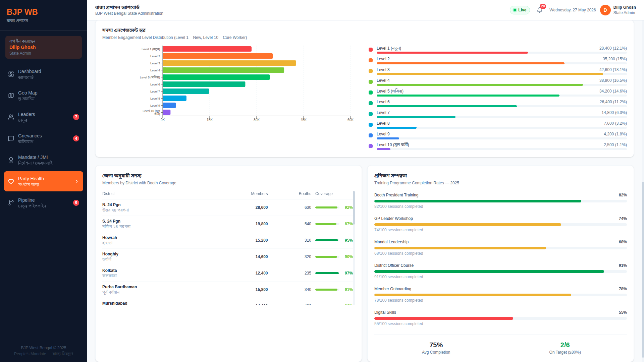Screen dimensions: 644x362
Task: Open Grievances menu item
Action: [44, 138]
